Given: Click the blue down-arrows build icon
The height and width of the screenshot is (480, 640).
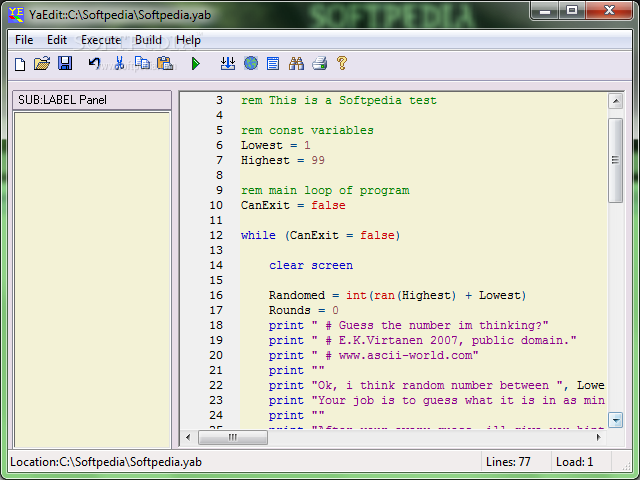Looking at the screenshot, I should (x=228, y=64).
